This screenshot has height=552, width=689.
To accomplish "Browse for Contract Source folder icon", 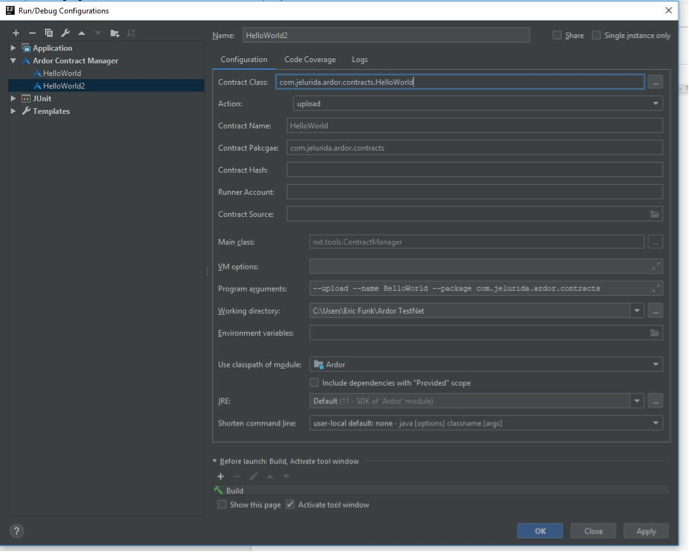I will coord(654,214).
